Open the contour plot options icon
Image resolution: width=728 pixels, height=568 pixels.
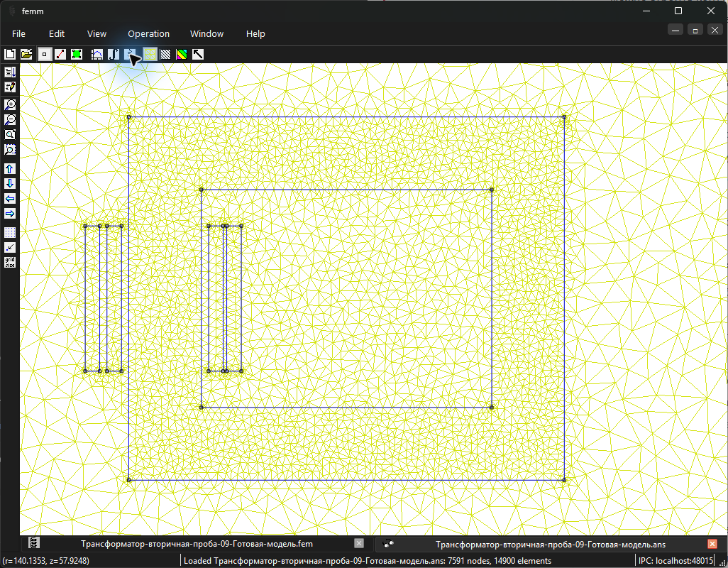(165, 55)
